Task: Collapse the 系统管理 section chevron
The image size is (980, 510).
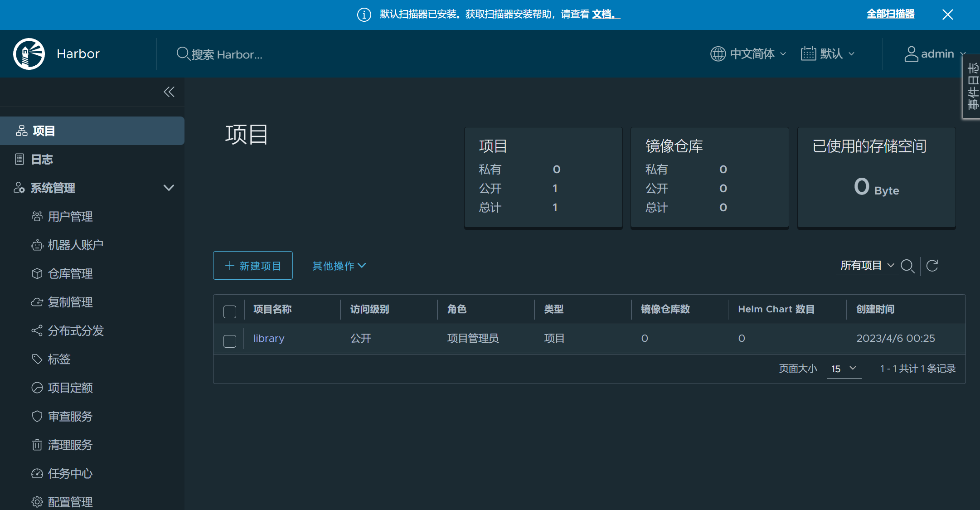Action: tap(169, 188)
